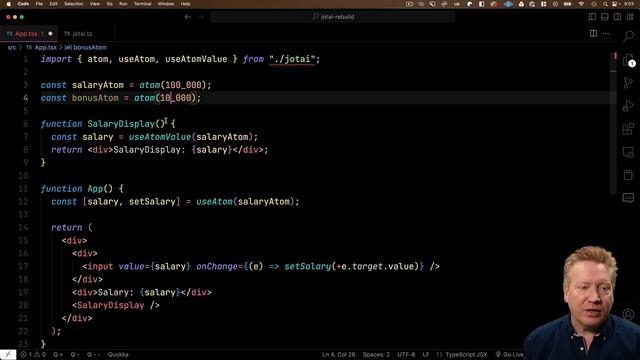Open the Explorer view with badge
Image resolution: width=640 pixels, height=360 pixels.
tap(628, 60)
